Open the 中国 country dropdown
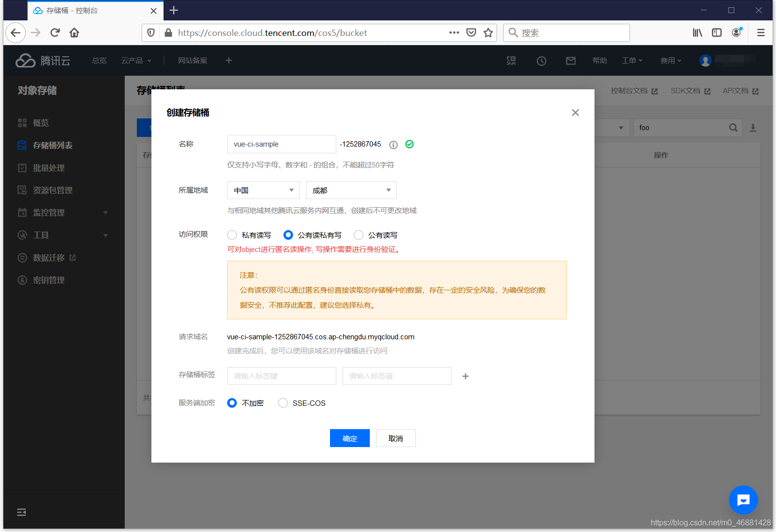This screenshot has width=776, height=532. pyautogui.click(x=264, y=190)
